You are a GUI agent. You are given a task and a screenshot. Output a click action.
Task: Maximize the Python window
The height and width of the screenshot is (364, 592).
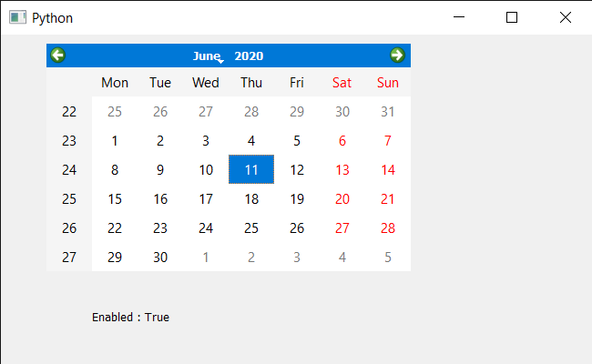[x=512, y=17]
